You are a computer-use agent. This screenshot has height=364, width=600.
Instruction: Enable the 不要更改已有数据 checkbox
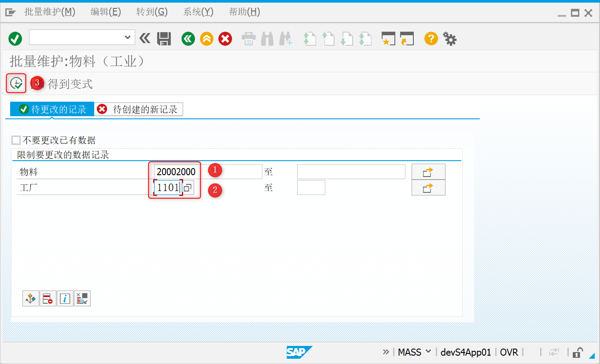(x=16, y=140)
